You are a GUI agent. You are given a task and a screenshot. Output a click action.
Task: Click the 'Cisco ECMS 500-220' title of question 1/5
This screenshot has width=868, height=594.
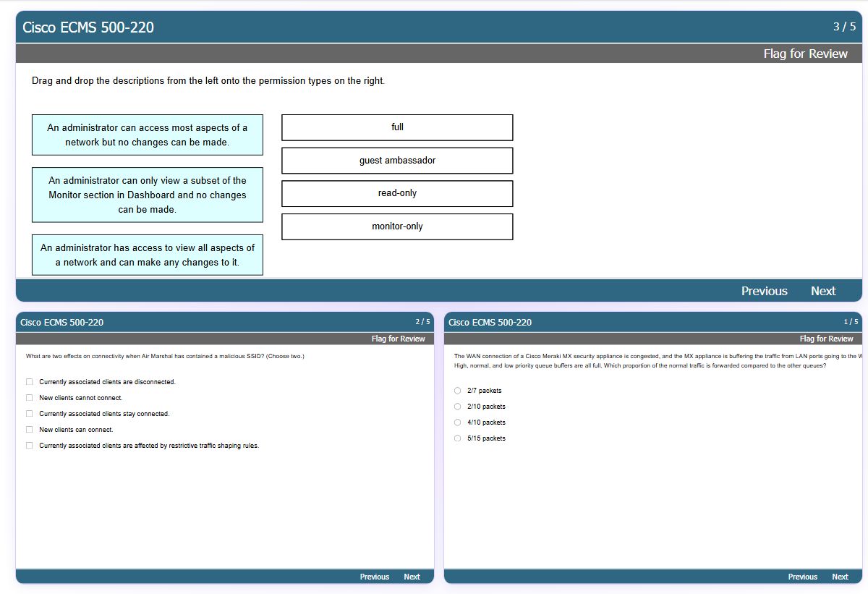[490, 323]
